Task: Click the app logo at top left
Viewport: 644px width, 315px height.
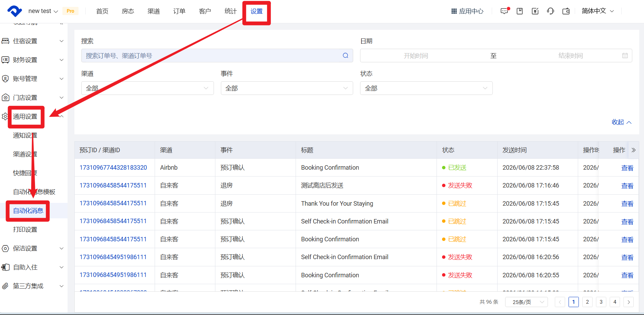Action: 15,11
